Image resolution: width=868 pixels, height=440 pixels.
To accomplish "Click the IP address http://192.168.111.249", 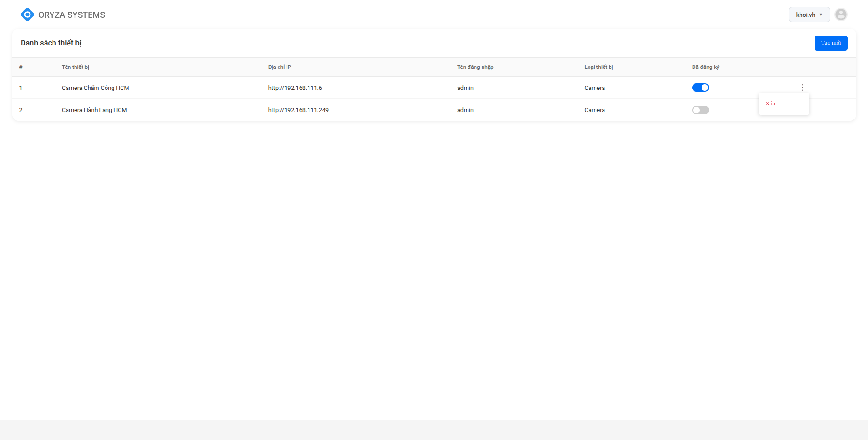I will point(298,110).
